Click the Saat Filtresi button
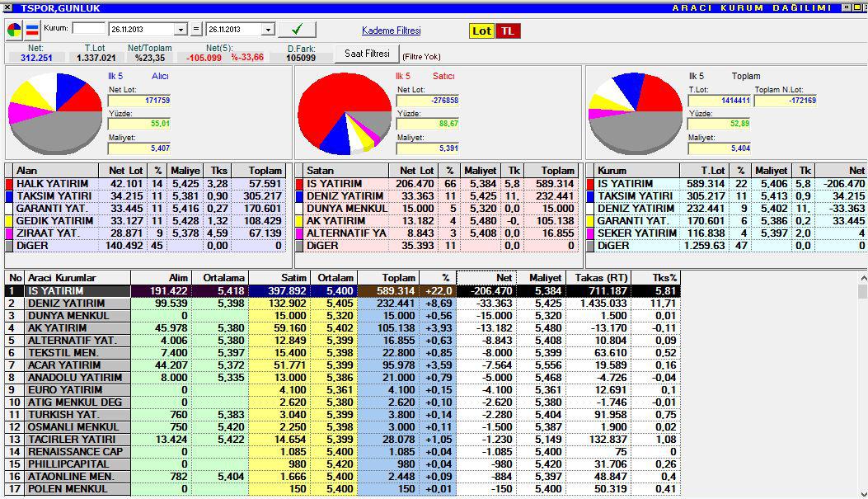This screenshot has width=868, height=499. coord(367,54)
